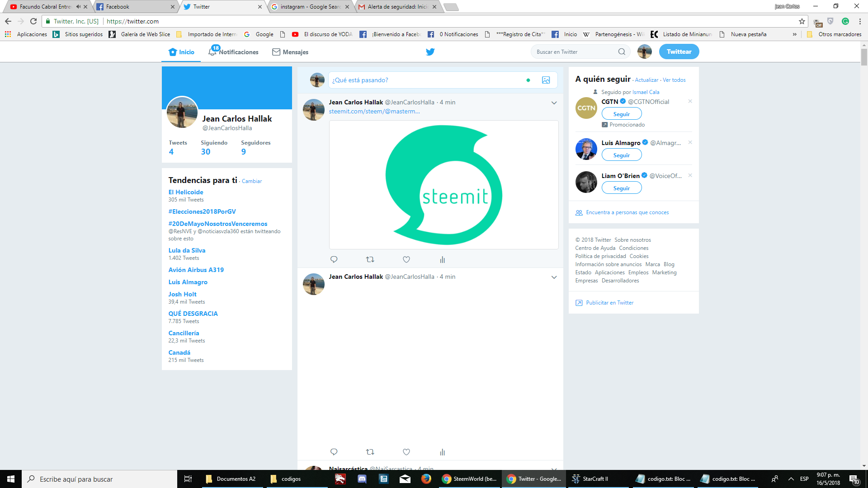
Task: Switch to the Alerta de seguridad Gmail tab
Action: pos(397,7)
